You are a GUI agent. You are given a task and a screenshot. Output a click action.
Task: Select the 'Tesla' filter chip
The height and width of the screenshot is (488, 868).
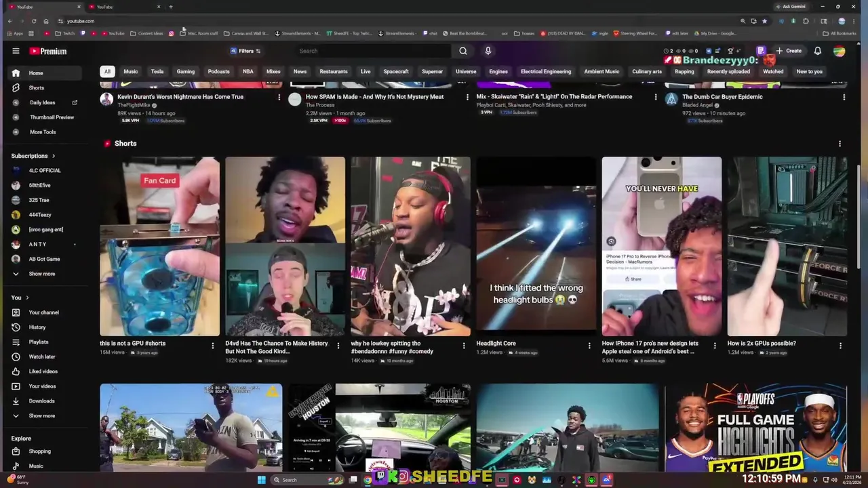pyautogui.click(x=157, y=71)
